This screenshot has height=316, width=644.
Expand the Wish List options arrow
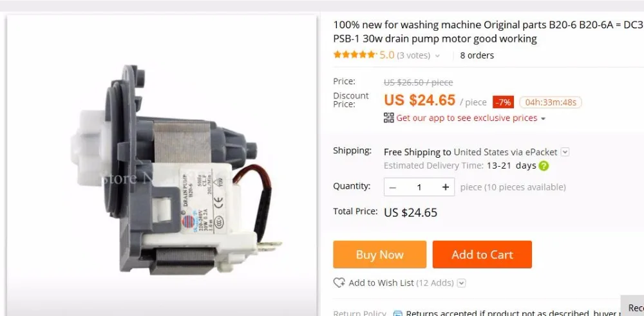(x=462, y=283)
